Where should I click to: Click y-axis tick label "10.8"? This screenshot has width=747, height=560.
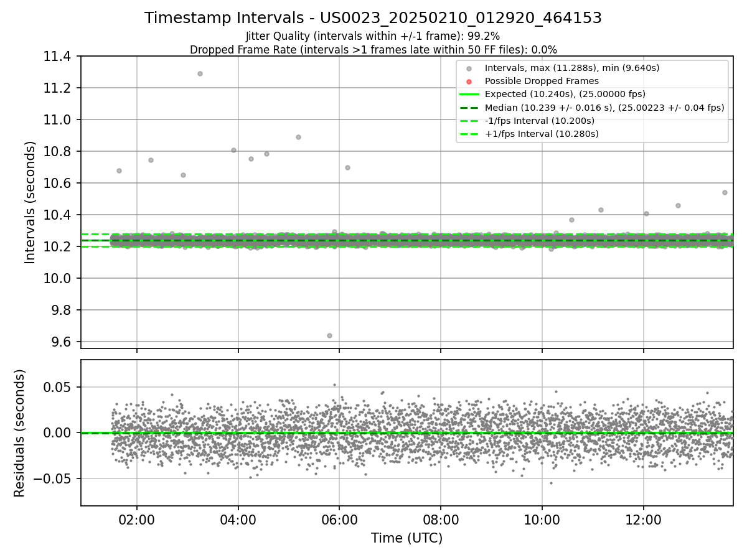coord(59,152)
